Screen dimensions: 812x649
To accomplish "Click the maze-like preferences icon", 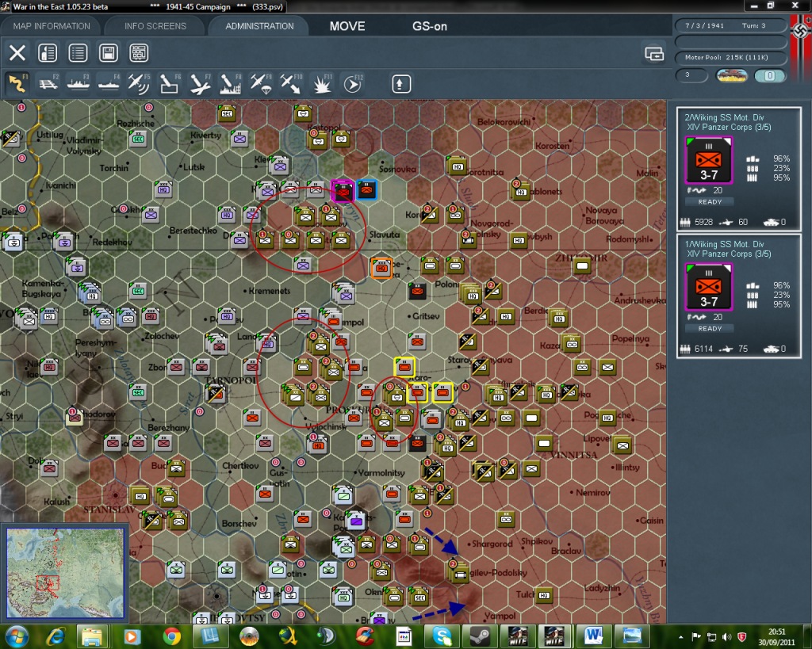I will (139, 53).
